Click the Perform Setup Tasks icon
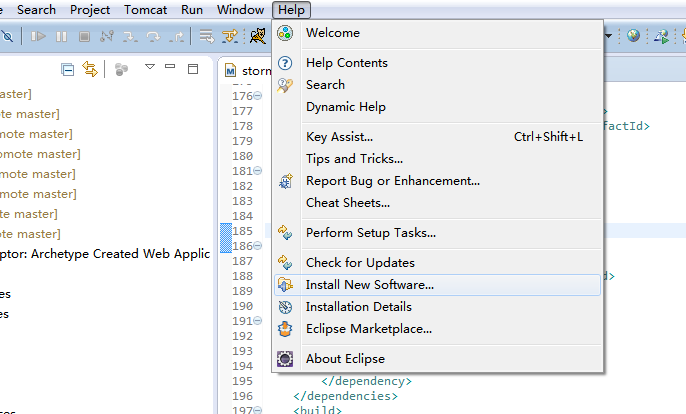 (x=285, y=232)
